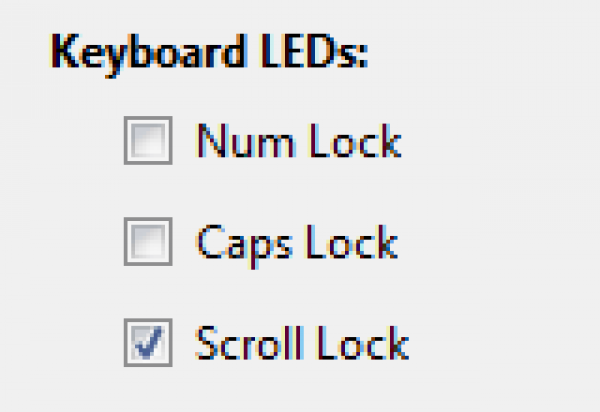Click the Scroll Lock label text
This screenshot has width=600, height=412.
302,344
